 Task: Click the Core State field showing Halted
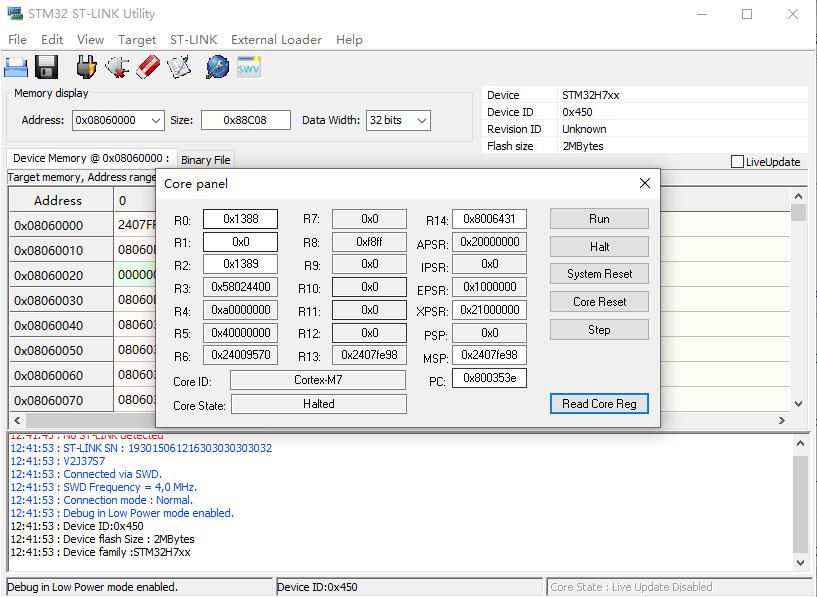318,404
